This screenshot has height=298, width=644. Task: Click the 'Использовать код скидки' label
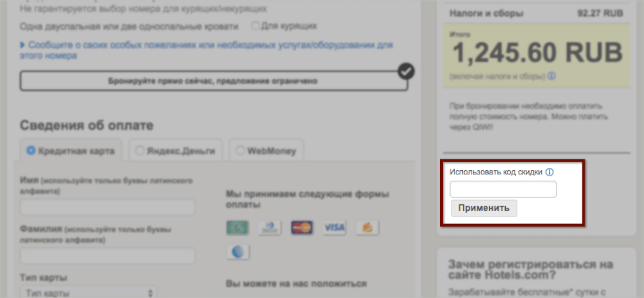point(496,172)
